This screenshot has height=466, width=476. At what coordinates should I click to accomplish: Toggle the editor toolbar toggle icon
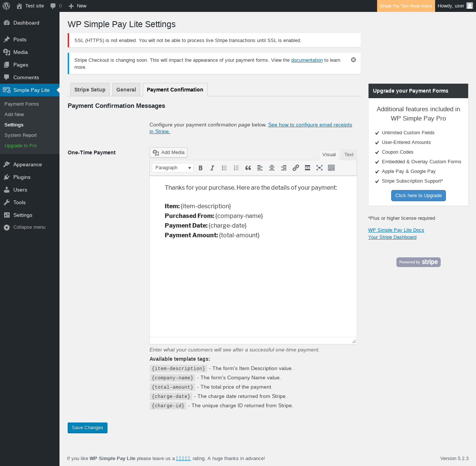point(331,168)
